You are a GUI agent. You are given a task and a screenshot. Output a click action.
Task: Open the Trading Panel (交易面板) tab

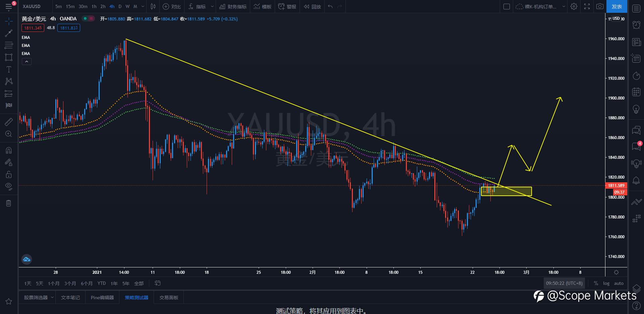coord(169,298)
